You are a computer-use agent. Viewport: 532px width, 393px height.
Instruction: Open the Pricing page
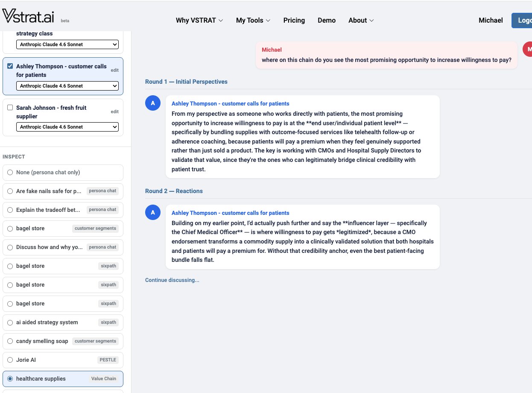click(294, 21)
